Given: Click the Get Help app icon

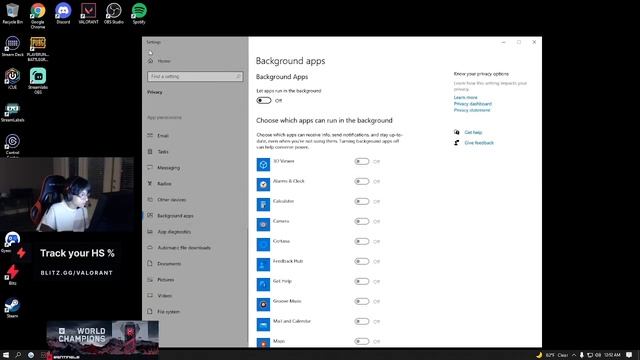Looking at the screenshot, I should click(x=263, y=284).
